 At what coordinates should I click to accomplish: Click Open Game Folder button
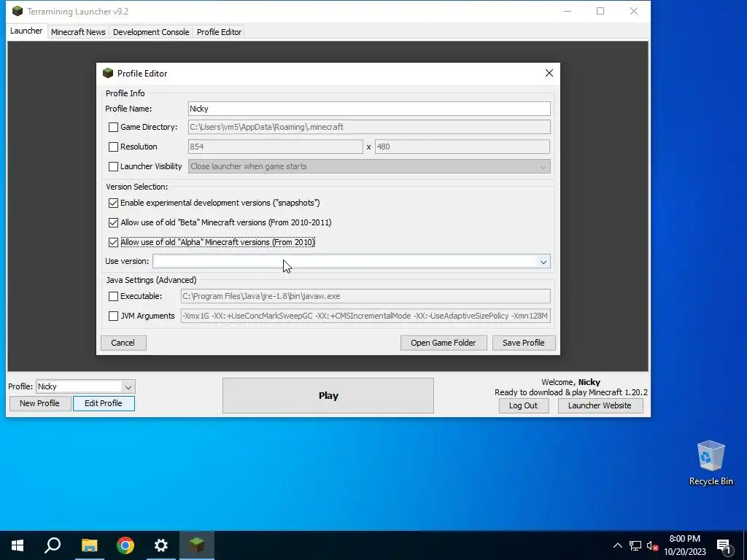click(443, 343)
